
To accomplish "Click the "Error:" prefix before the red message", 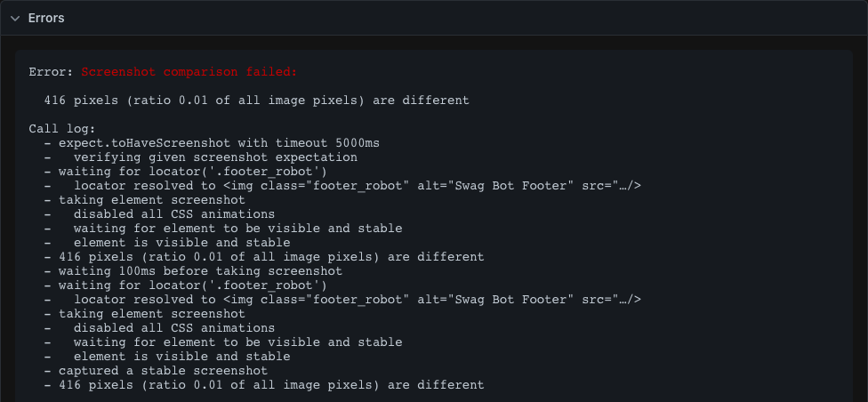I will pyautogui.click(x=52, y=72).
